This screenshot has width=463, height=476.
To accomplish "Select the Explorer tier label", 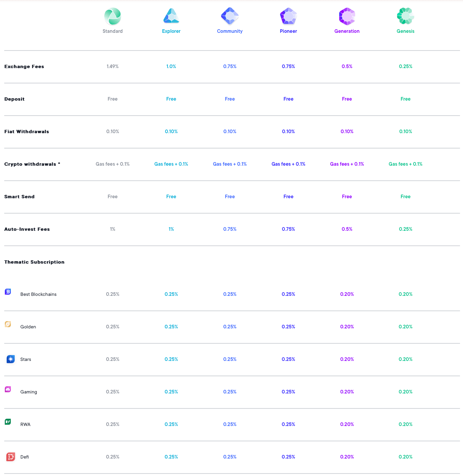I will pyautogui.click(x=171, y=31).
